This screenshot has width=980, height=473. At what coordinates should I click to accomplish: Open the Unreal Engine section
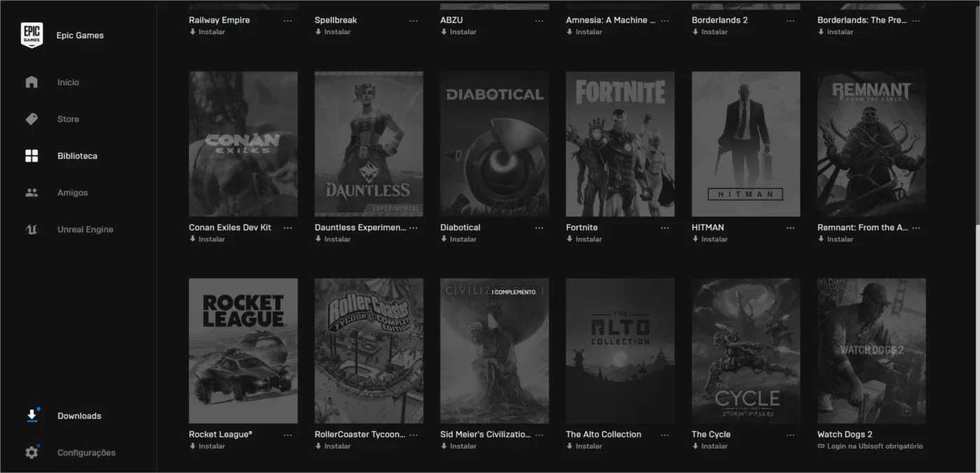click(85, 230)
